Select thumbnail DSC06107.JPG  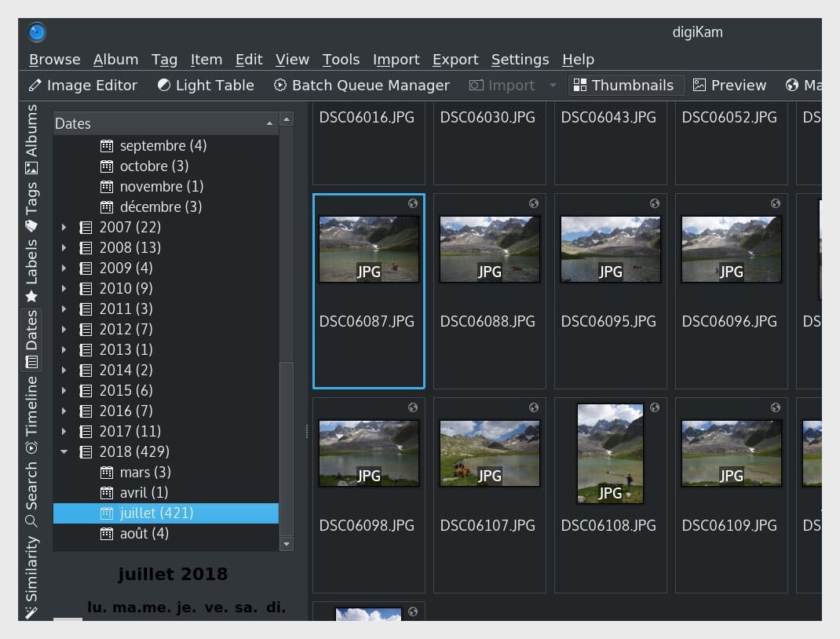point(490,495)
